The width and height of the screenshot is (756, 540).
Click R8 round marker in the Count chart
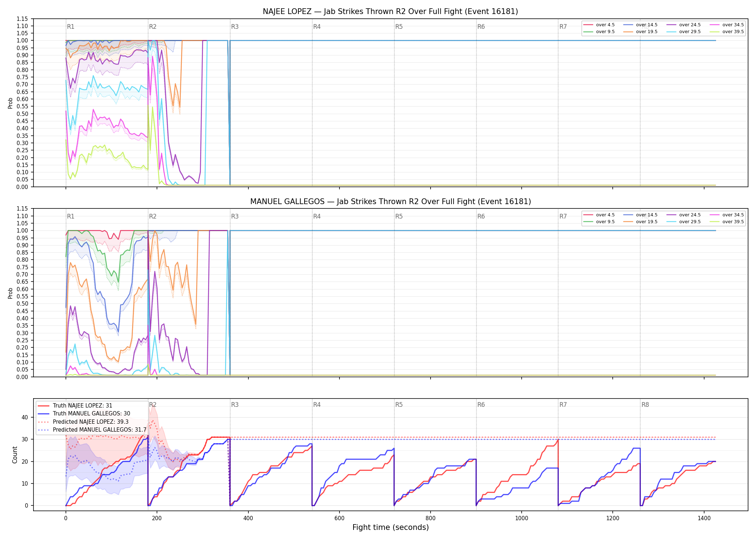(645, 405)
